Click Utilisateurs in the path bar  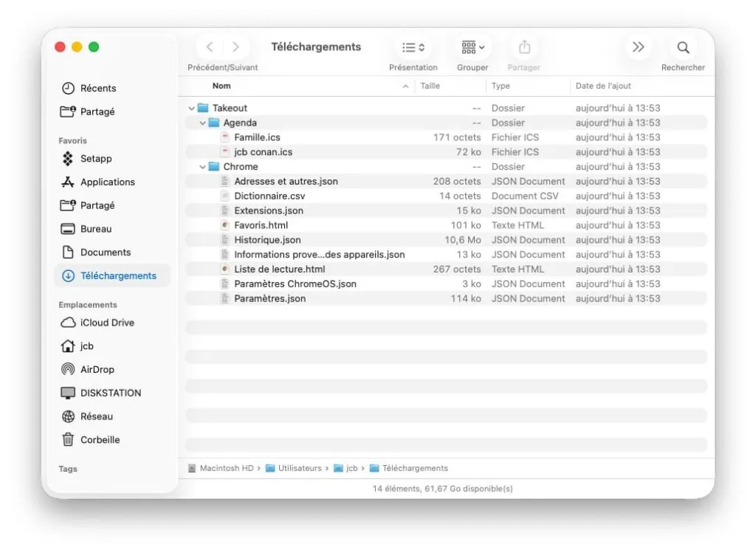[299, 468]
